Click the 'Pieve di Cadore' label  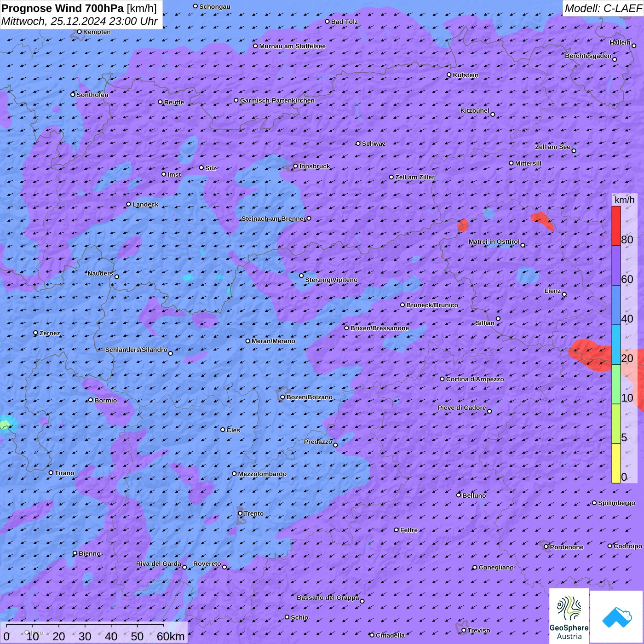click(x=462, y=408)
